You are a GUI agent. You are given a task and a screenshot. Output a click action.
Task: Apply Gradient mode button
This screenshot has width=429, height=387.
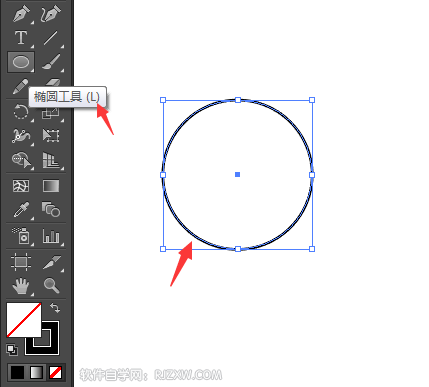[36, 372]
